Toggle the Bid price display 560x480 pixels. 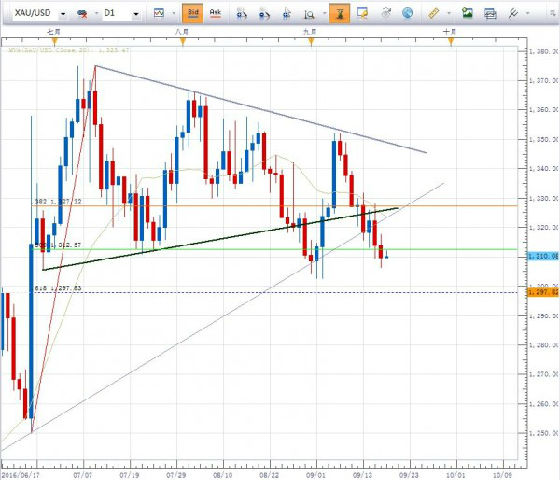pyautogui.click(x=193, y=14)
